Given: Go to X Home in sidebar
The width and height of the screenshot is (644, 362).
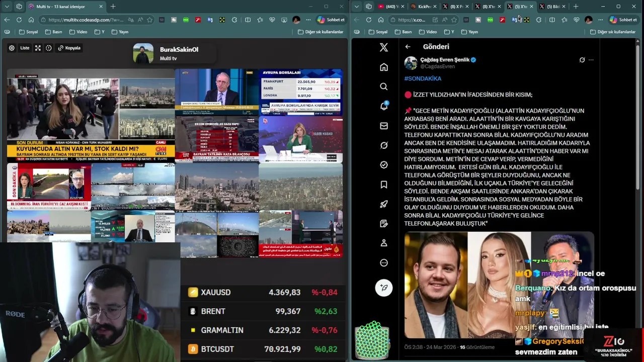Looking at the screenshot, I should pos(384,67).
